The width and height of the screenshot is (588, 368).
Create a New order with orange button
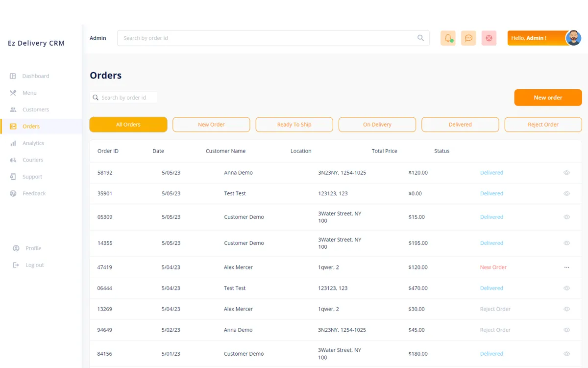[548, 98]
